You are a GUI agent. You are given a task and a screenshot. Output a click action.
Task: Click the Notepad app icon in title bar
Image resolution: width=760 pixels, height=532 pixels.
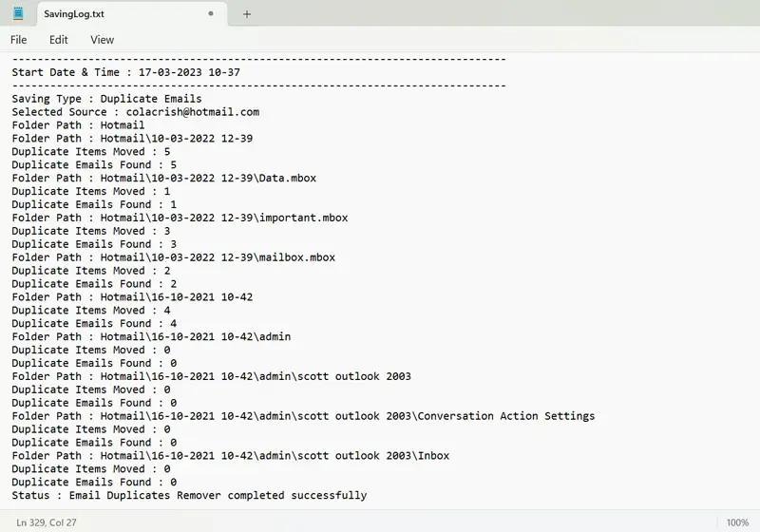click(x=18, y=14)
